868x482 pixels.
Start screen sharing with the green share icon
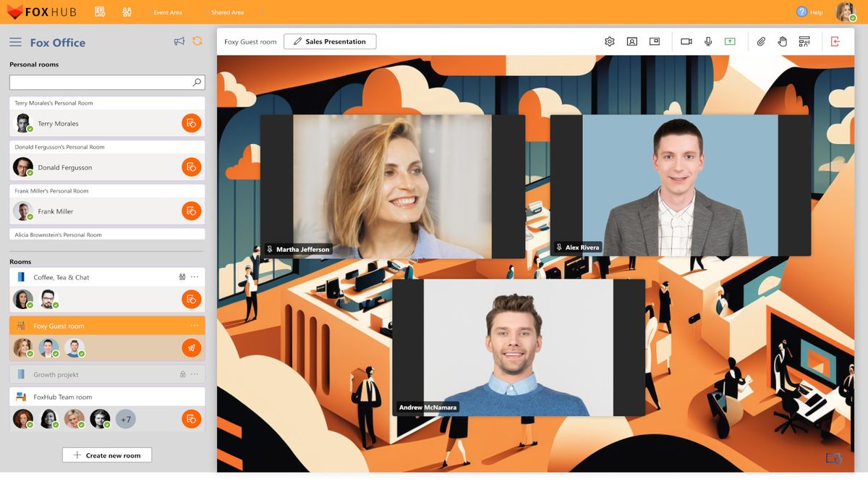pos(730,41)
